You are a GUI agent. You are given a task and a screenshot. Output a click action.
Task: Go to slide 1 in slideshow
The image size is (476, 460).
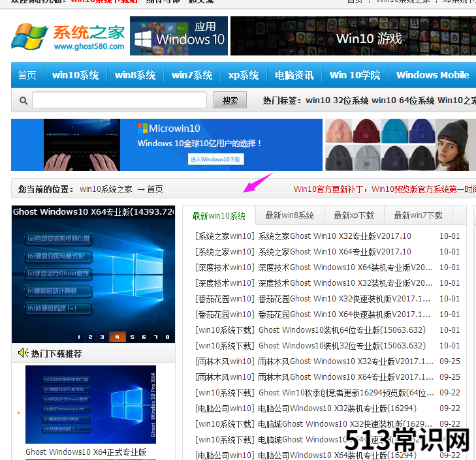pos(79,337)
